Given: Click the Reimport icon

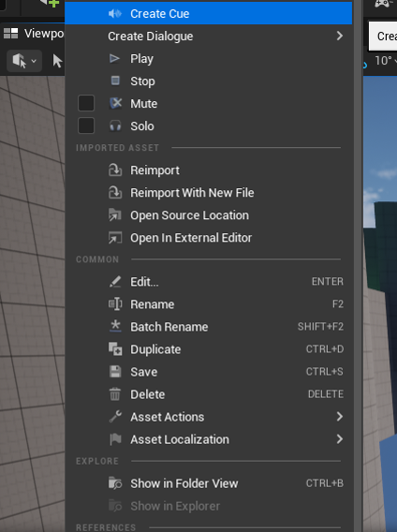Looking at the screenshot, I should tap(115, 170).
